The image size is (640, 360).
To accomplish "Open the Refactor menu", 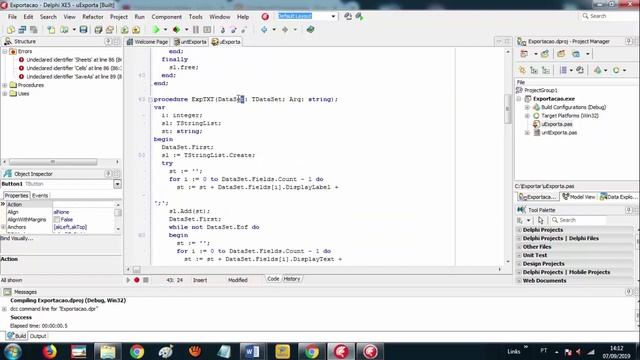I will [93, 17].
